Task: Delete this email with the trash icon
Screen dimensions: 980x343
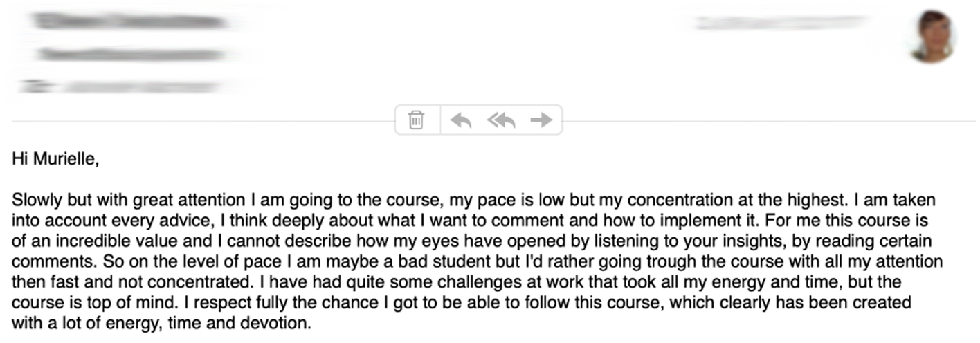Action: [x=417, y=120]
